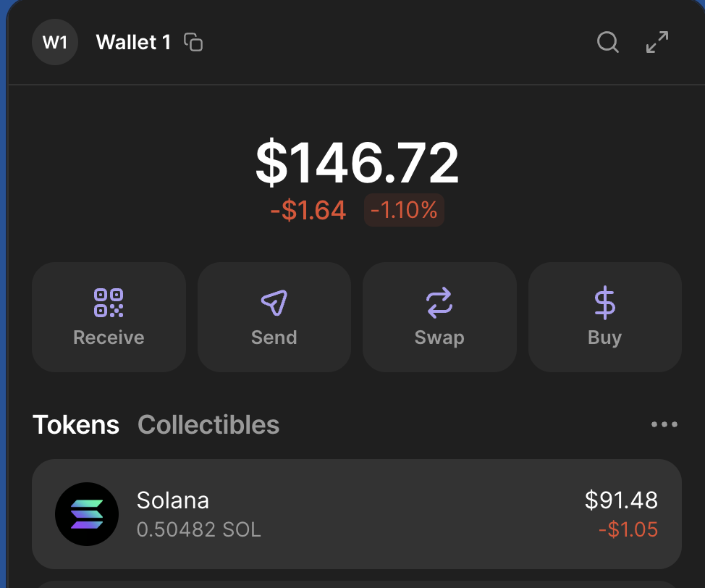This screenshot has height=588, width=705.
Task: Switch to the Tokens tab
Action: point(76,424)
